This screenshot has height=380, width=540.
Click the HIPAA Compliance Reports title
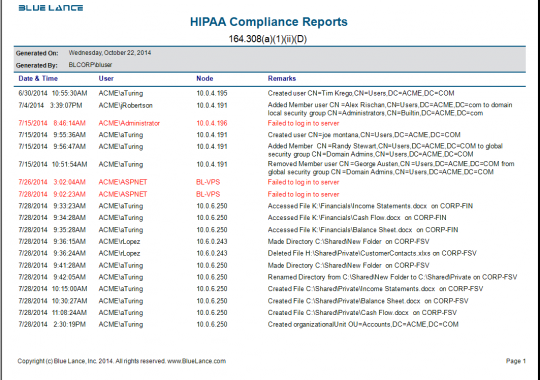[269, 22]
